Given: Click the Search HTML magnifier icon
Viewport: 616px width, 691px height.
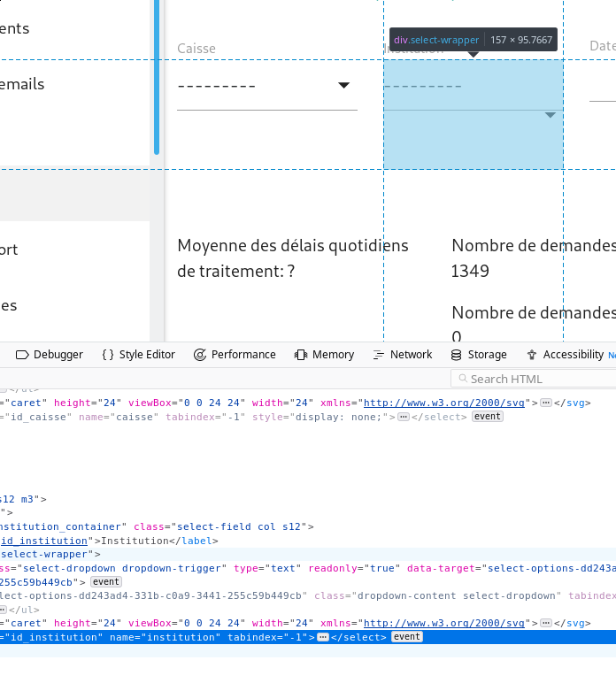Looking at the screenshot, I should tap(463, 378).
